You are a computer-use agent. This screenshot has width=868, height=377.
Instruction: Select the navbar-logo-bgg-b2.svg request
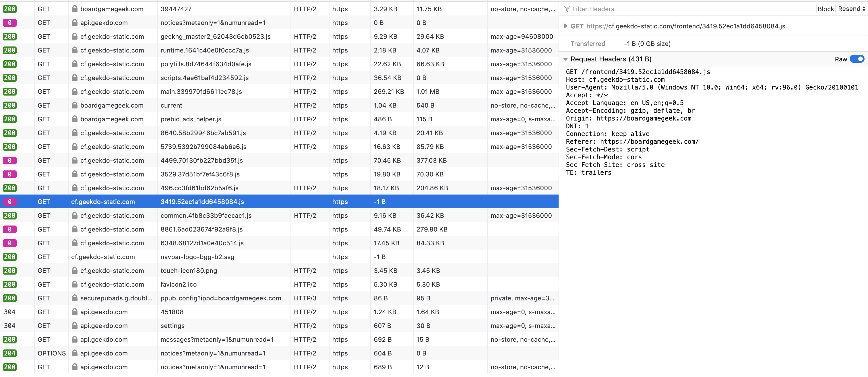pyautogui.click(x=279, y=257)
